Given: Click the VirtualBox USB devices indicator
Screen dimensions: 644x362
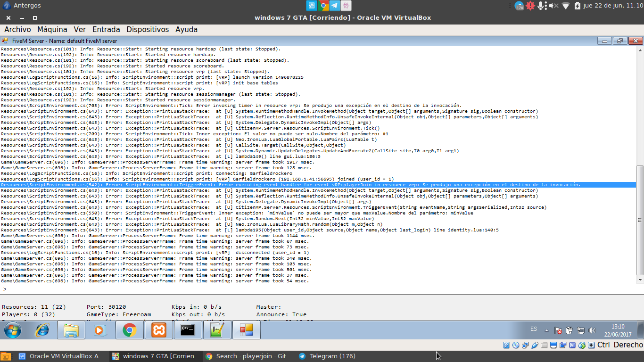Looking at the screenshot, I should click(x=535, y=345).
